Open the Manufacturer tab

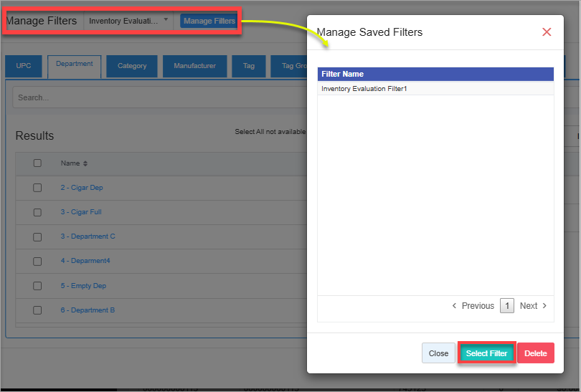coord(194,66)
